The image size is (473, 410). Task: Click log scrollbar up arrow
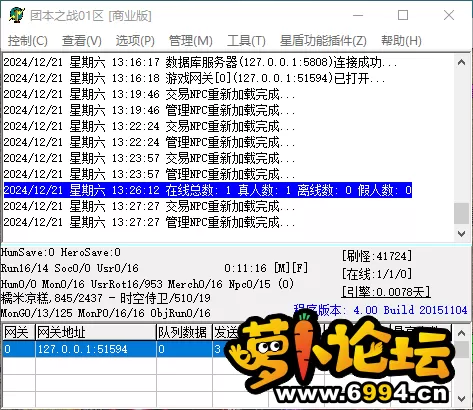coord(462,62)
